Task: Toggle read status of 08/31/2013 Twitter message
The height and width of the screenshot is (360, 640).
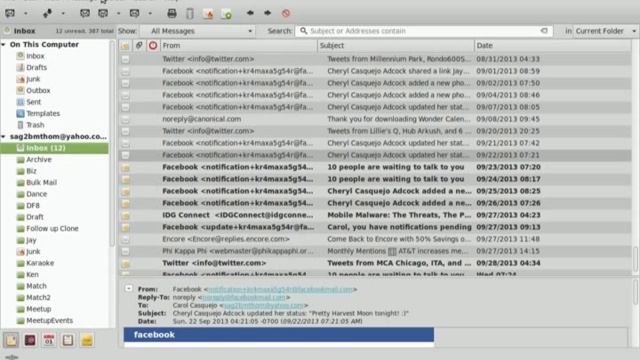Action: (125, 60)
